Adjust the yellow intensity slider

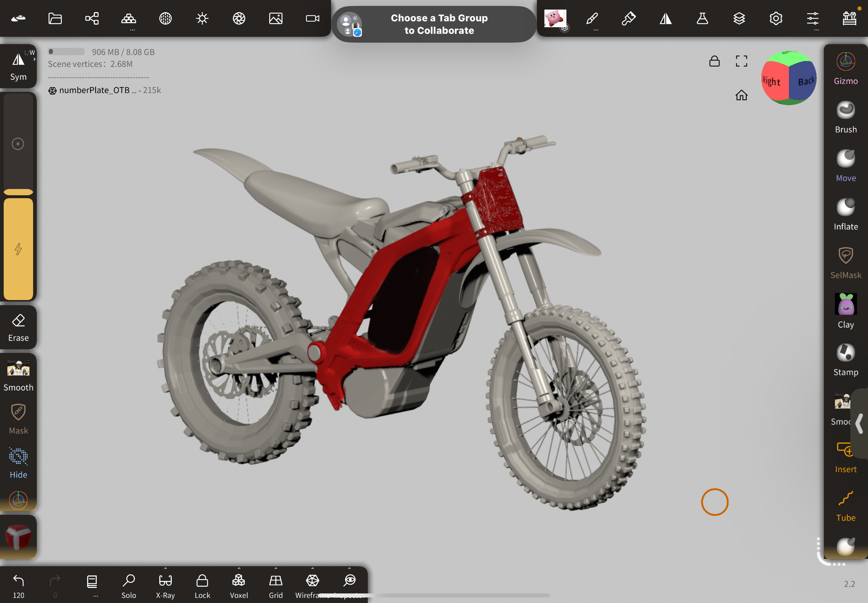[18, 249]
